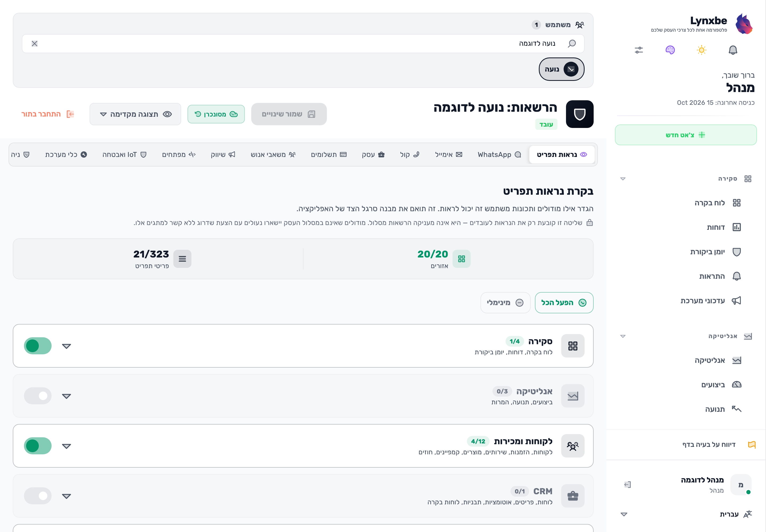Open the settings sliders icon
The width and height of the screenshot is (766, 532).
[639, 50]
